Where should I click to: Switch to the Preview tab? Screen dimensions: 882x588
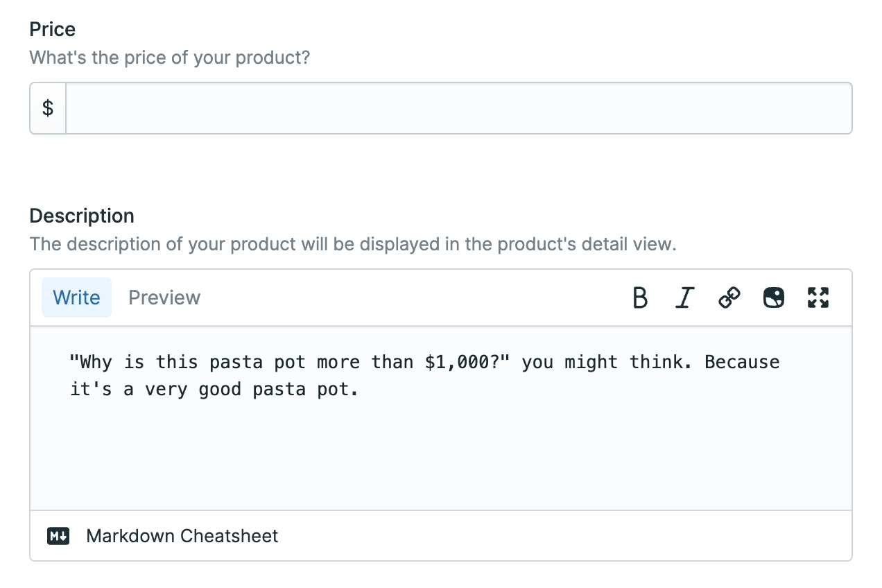(164, 297)
